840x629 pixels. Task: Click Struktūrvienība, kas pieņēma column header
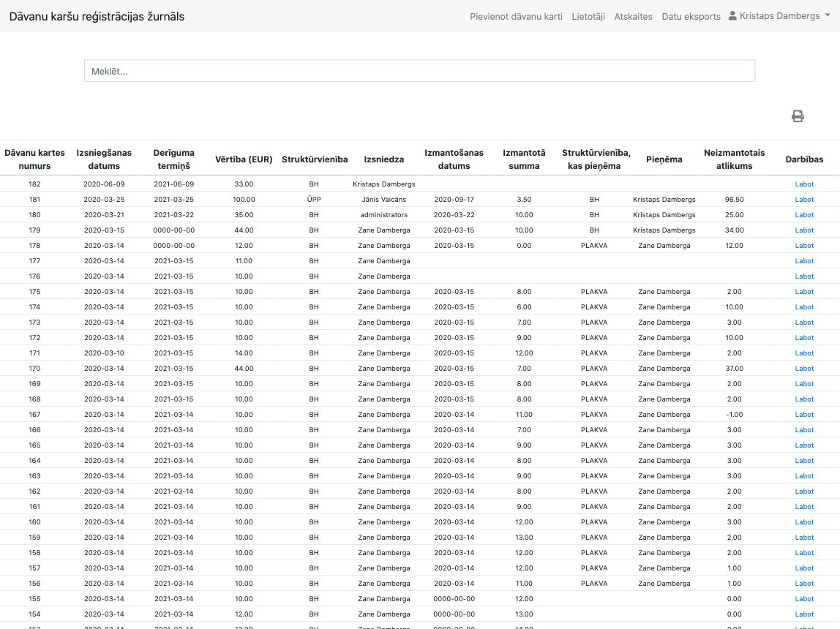point(596,159)
